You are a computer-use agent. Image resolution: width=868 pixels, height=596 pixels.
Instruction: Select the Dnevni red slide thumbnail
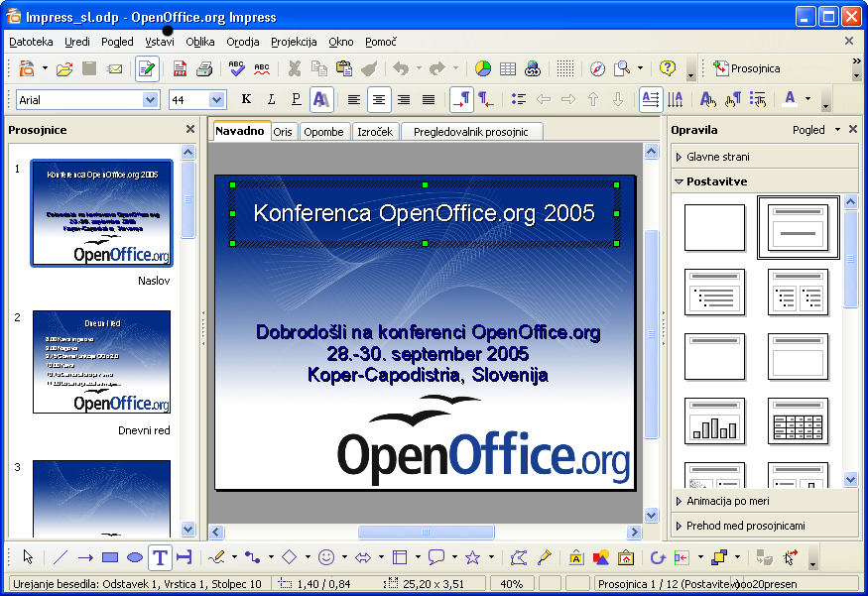tap(101, 362)
